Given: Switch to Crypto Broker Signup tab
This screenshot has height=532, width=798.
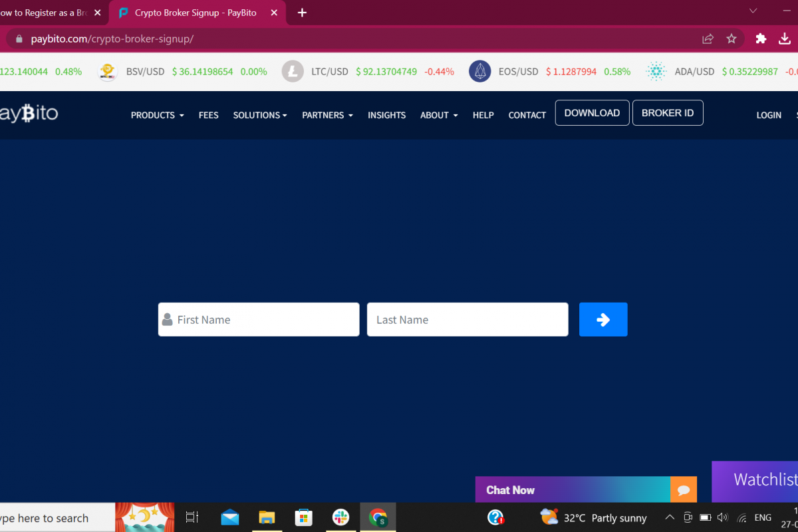Looking at the screenshot, I should point(196,13).
